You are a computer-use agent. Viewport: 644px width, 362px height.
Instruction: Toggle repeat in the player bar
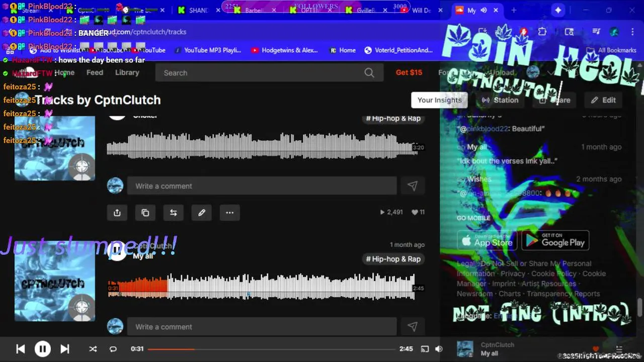click(113, 349)
